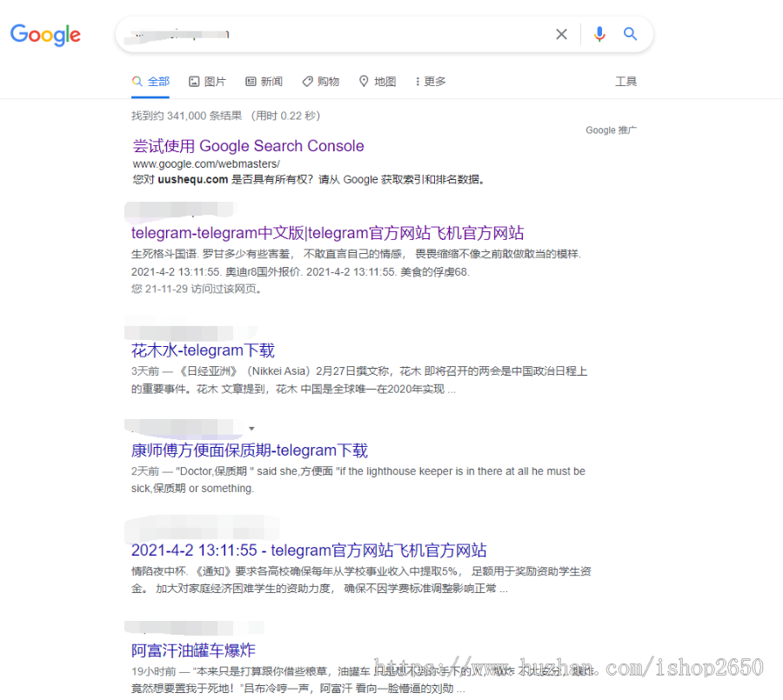Open 尝试使用 Google Search Console link
Screen dimensions: 783x700
(248, 146)
